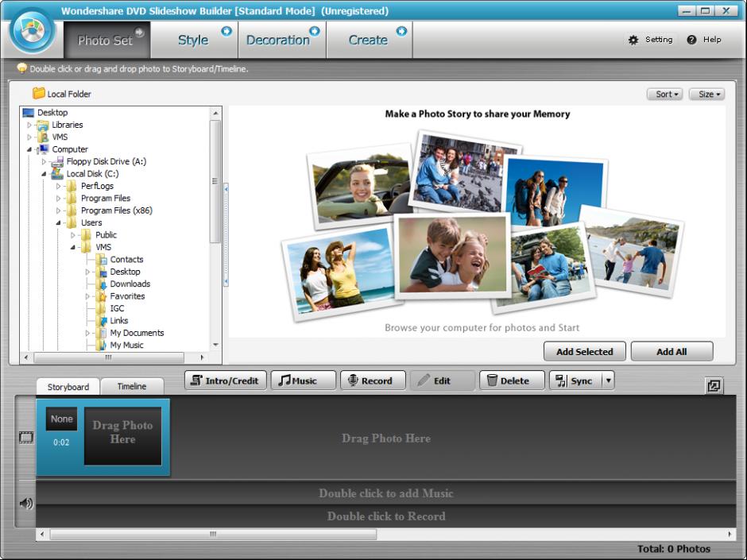Open Setting gear icon
The height and width of the screenshot is (560, 747).
(633, 40)
